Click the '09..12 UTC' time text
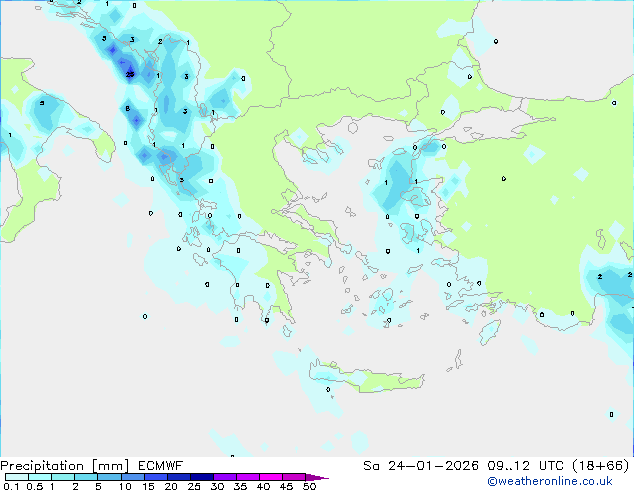 coord(525,466)
